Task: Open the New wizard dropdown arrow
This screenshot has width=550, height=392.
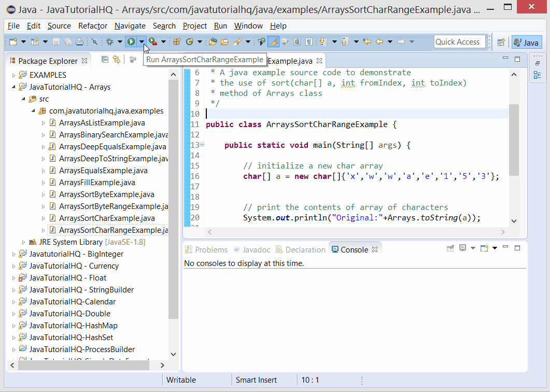Action: click(x=23, y=42)
